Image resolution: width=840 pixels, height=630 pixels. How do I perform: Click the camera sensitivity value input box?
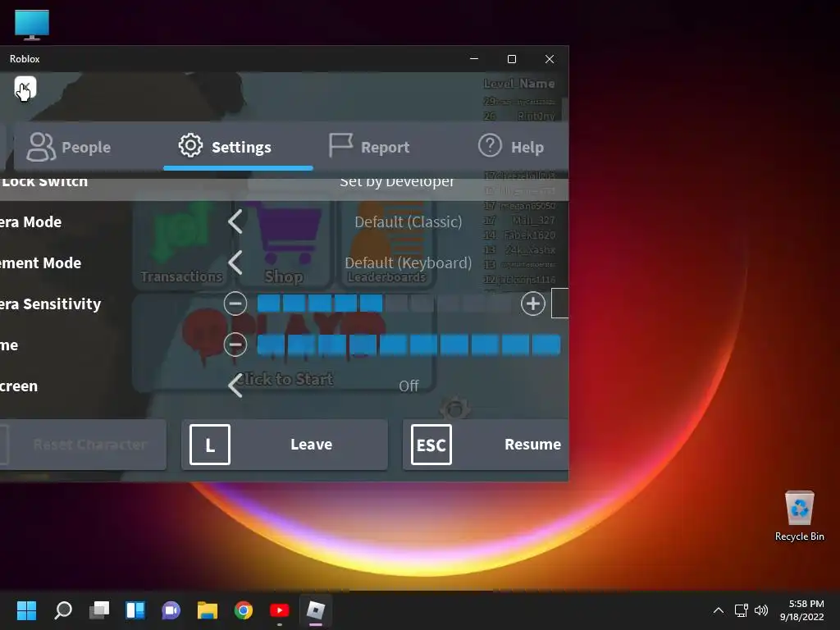pos(559,304)
